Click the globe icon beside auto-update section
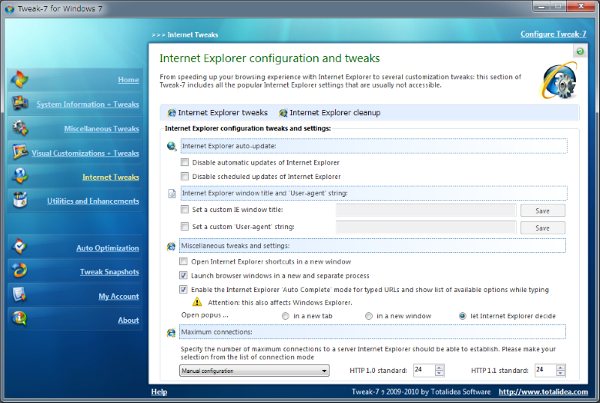 171,146
